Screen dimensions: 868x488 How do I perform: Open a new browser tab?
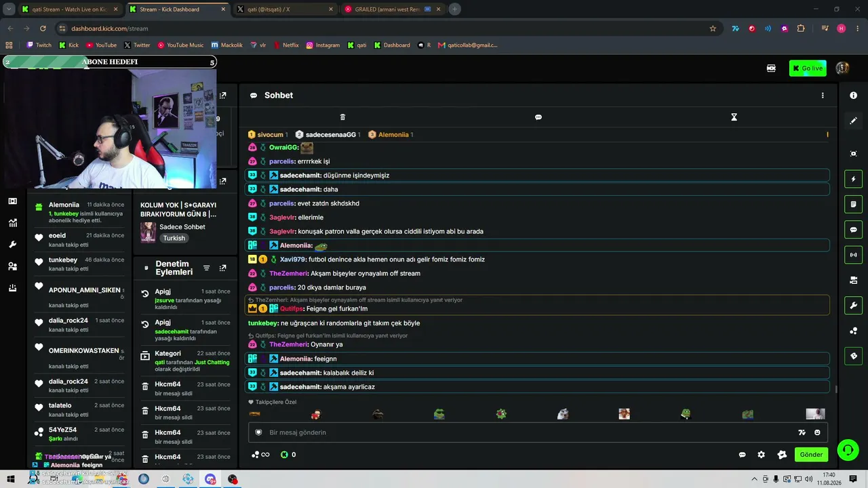click(x=454, y=9)
